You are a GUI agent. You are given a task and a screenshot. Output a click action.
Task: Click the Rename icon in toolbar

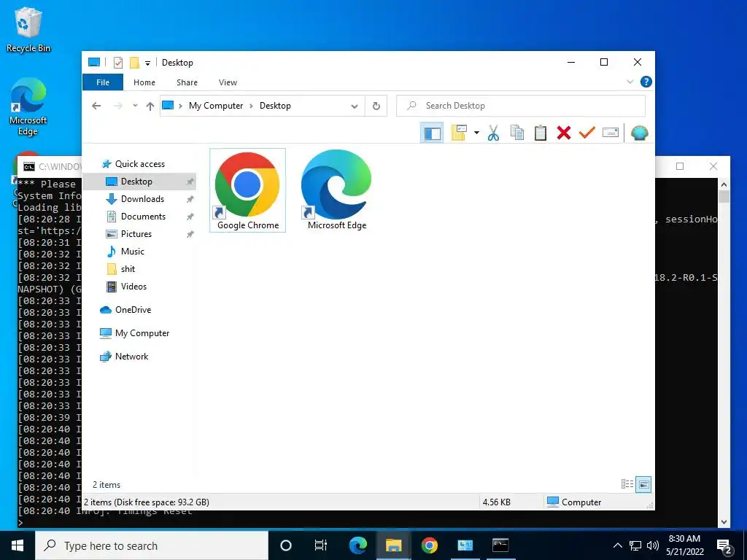click(611, 133)
